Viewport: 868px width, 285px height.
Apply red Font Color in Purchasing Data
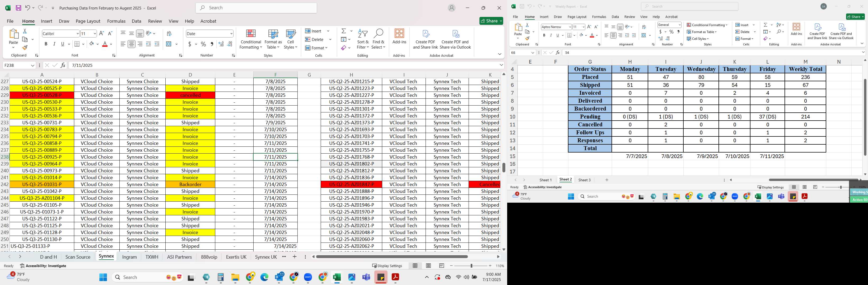pos(105,44)
